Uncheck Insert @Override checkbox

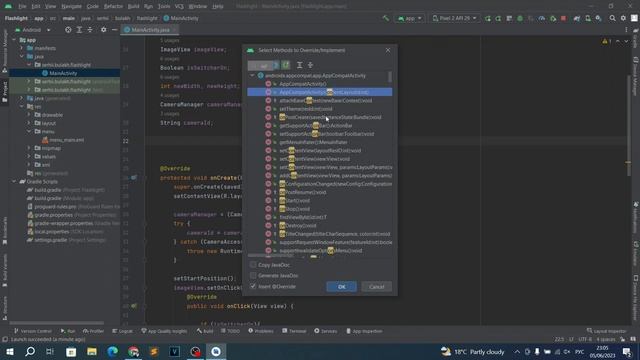pyautogui.click(x=253, y=286)
